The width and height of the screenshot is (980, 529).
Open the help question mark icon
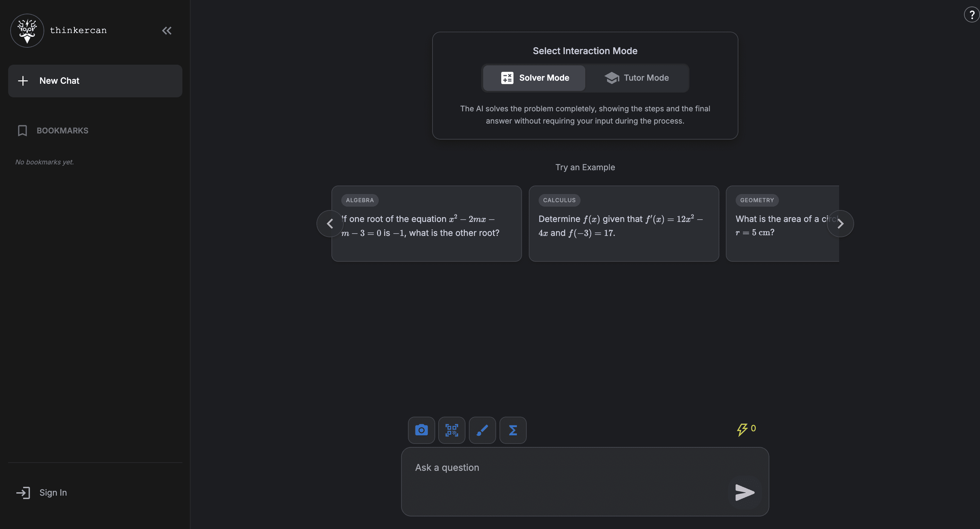[x=971, y=14]
